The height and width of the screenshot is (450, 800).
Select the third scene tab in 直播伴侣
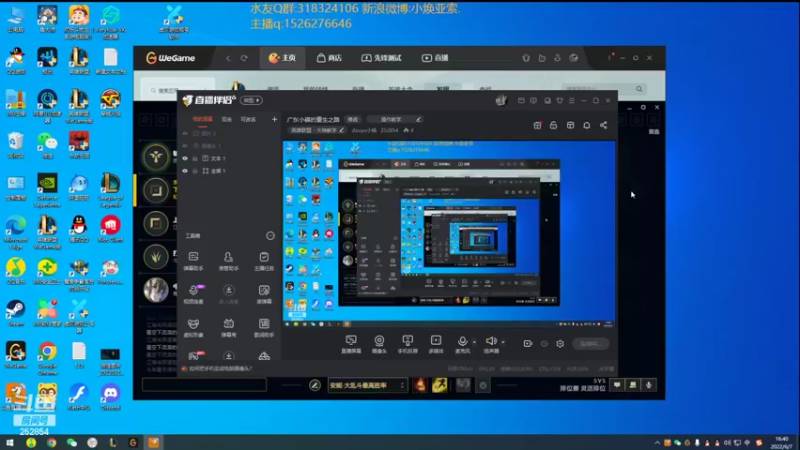point(248,119)
